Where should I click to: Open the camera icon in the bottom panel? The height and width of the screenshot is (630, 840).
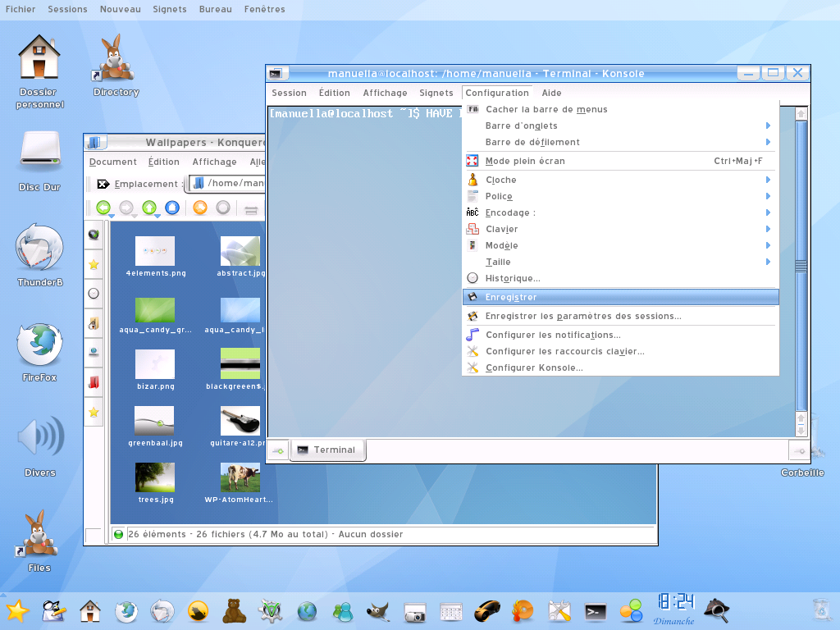click(x=414, y=612)
